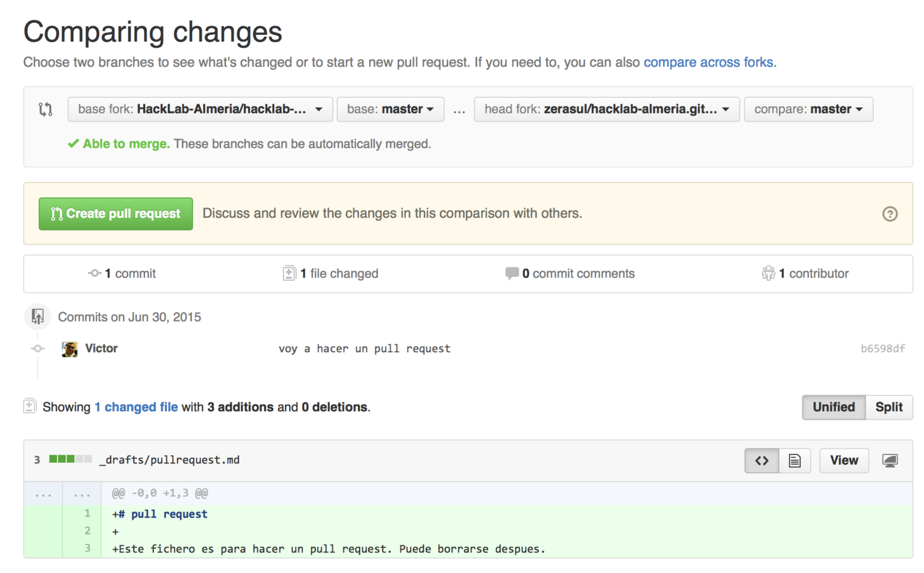Image resolution: width=924 pixels, height=573 pixels.
Task: Click the Able to merge status text
Action: [x=126, y=144]
